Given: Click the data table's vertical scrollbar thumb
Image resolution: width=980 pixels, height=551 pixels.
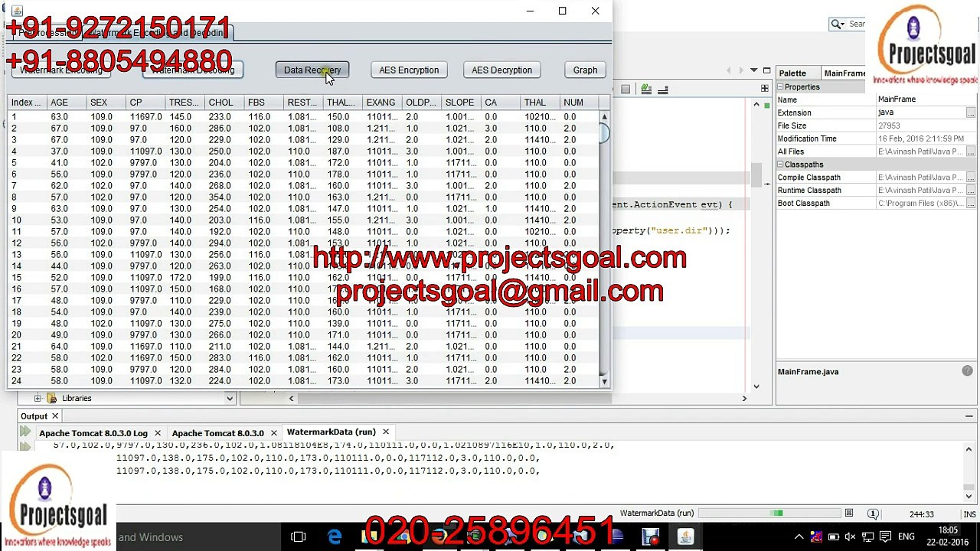Looking at the screenshot, I should pos(604,132).
